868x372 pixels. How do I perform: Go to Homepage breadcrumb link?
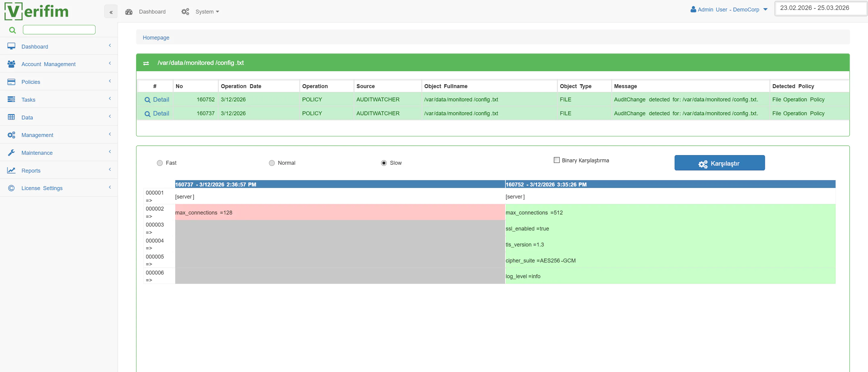point(156,37)
